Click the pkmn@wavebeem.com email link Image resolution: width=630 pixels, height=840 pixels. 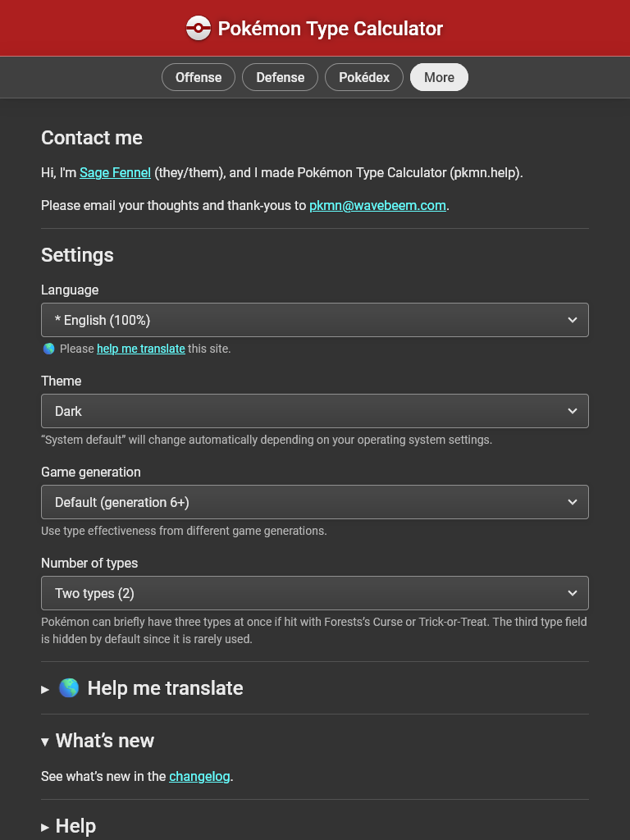point(377,205)
